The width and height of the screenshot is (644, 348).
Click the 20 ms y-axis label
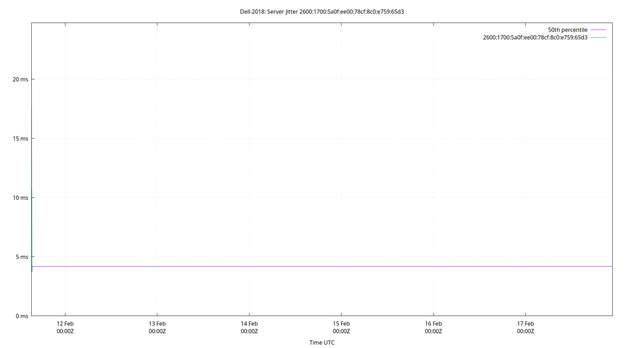20,79
